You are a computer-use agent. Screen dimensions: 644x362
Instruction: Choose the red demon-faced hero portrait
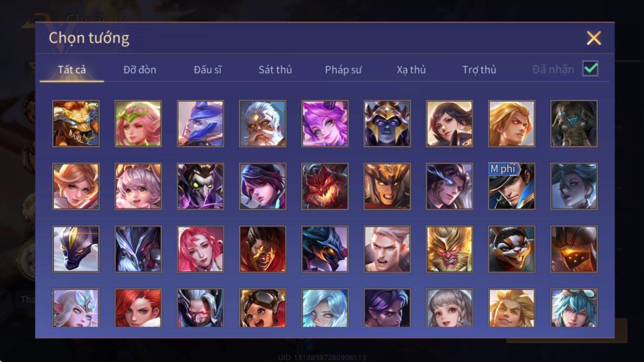[325, 186]
